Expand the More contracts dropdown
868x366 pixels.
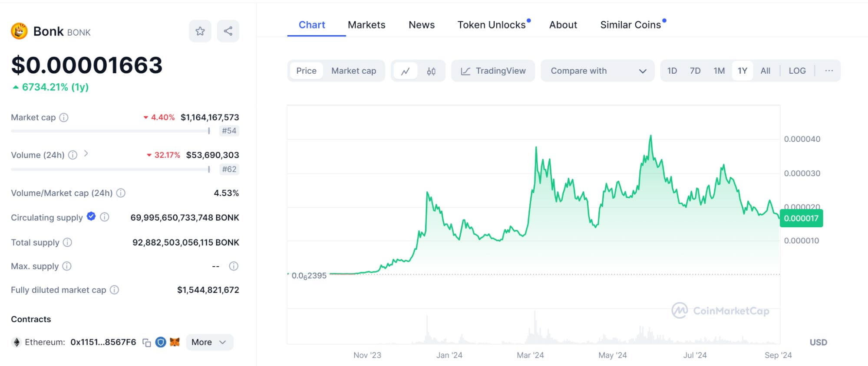tap(209, 342)
